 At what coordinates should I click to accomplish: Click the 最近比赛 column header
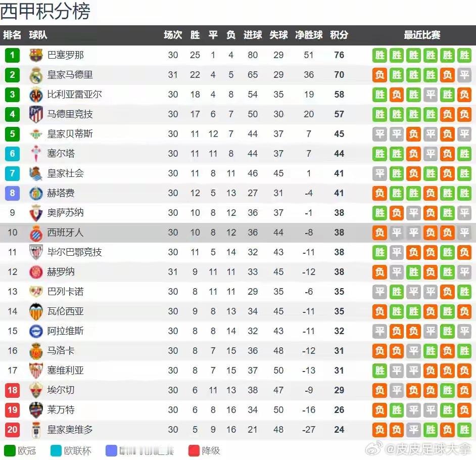(422, 35)
